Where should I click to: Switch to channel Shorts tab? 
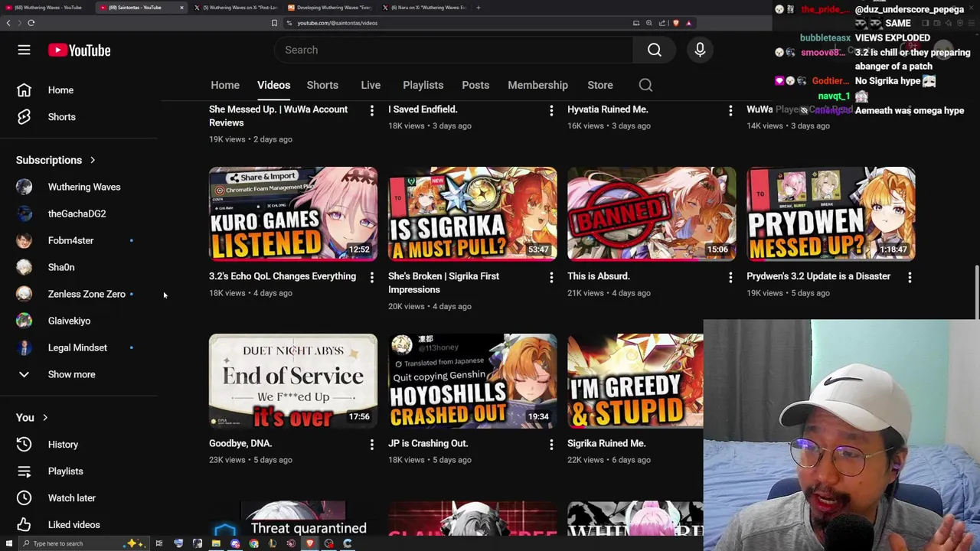(x=322, y=85)
